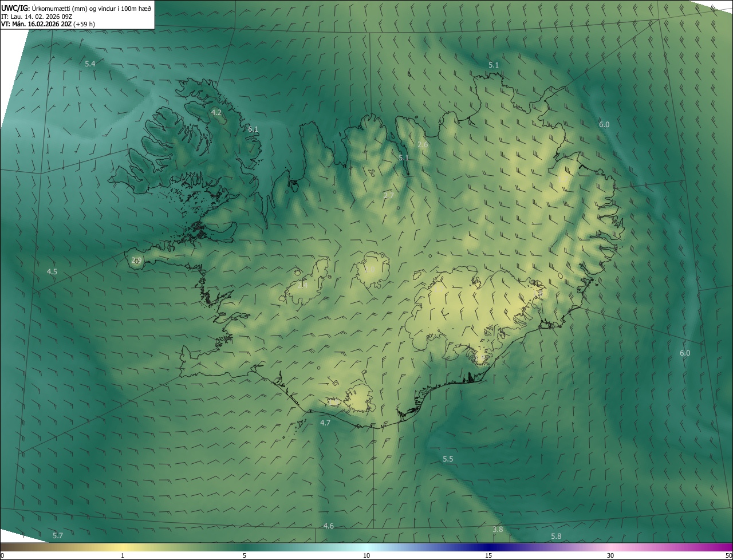Click the 4.5 value label over the sea

click(x=52, y=271)
